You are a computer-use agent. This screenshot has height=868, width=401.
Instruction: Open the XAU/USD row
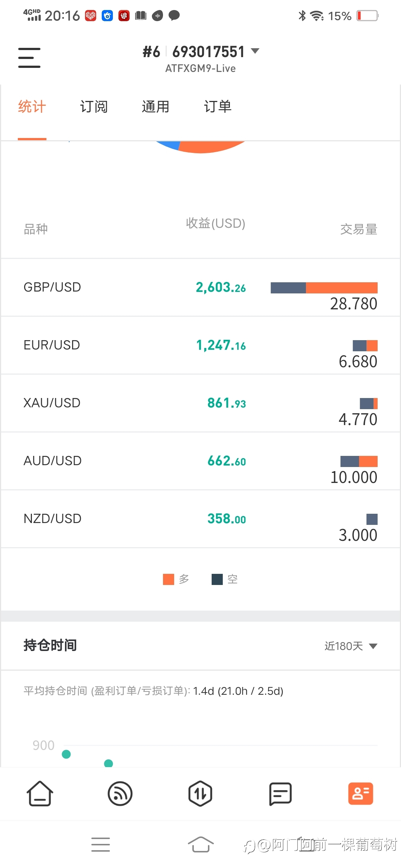point(200,403)
